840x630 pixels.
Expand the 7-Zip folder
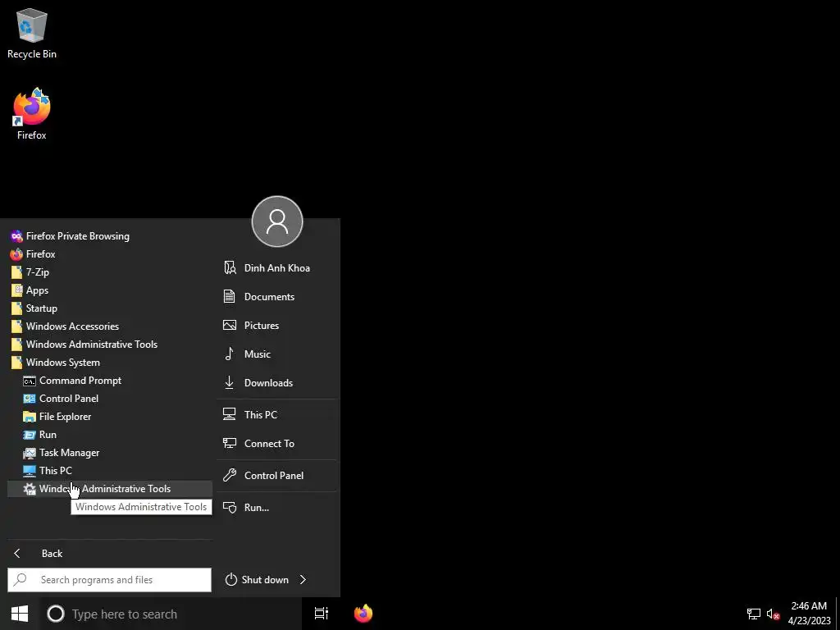click(110, 272)
